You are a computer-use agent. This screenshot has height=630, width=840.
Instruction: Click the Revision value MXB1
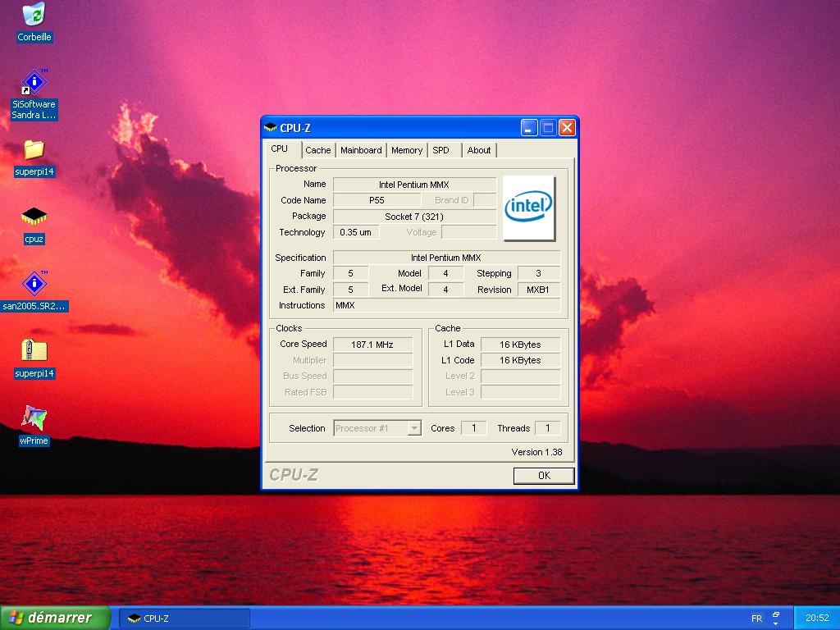coord(538,290)
